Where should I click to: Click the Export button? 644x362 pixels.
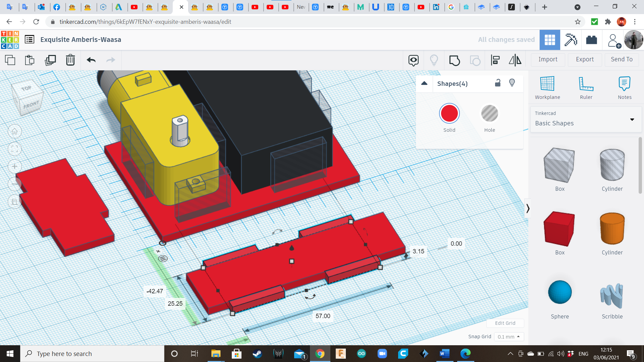584,59
